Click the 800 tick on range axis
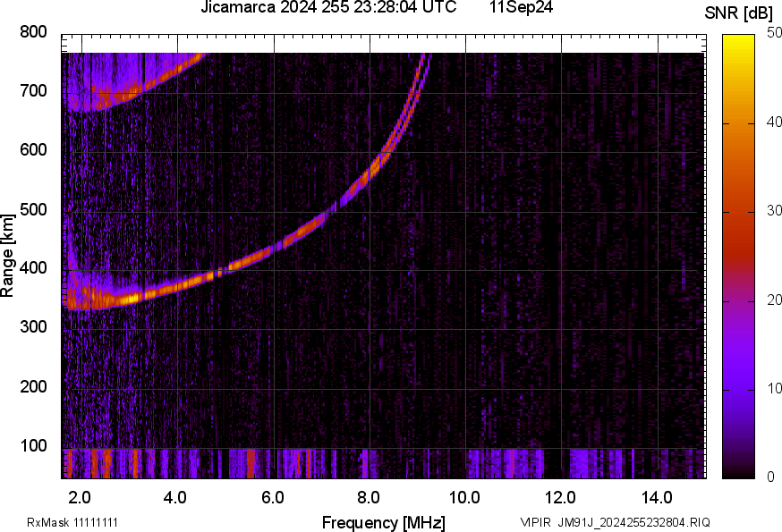This screenshot has width=782, height=532. tap(33, 32)
